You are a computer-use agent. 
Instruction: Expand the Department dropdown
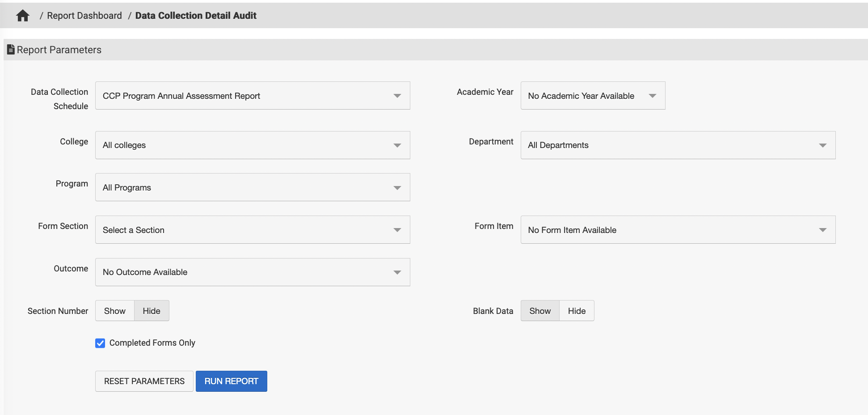tap(678, 145)
